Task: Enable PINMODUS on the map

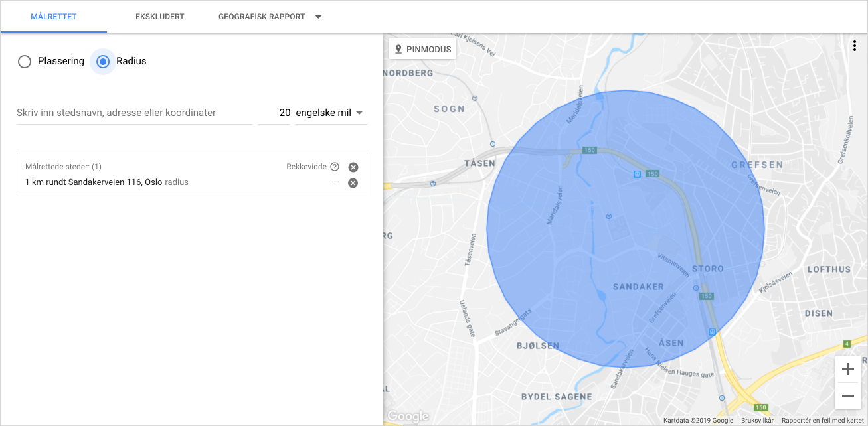Action: [422, 49]
